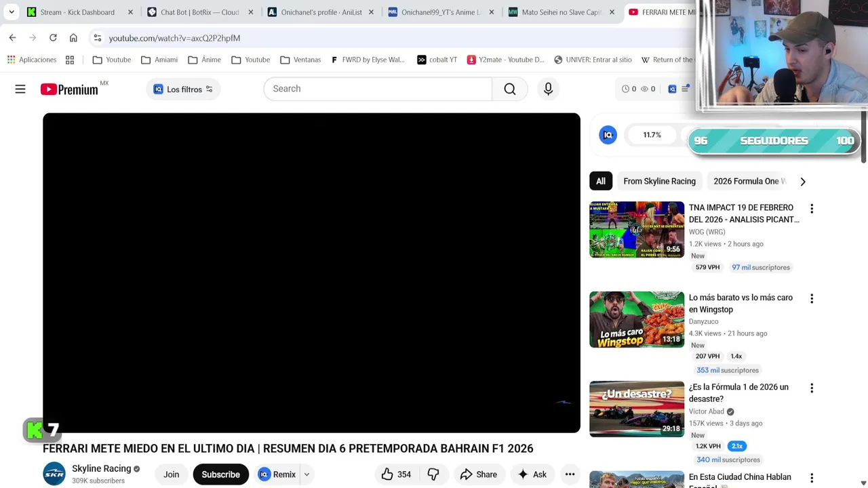This screenshot has height=488, width=868.
Task: Click the vidIQ toolbar icon in header
Action: tap(672, 89)
